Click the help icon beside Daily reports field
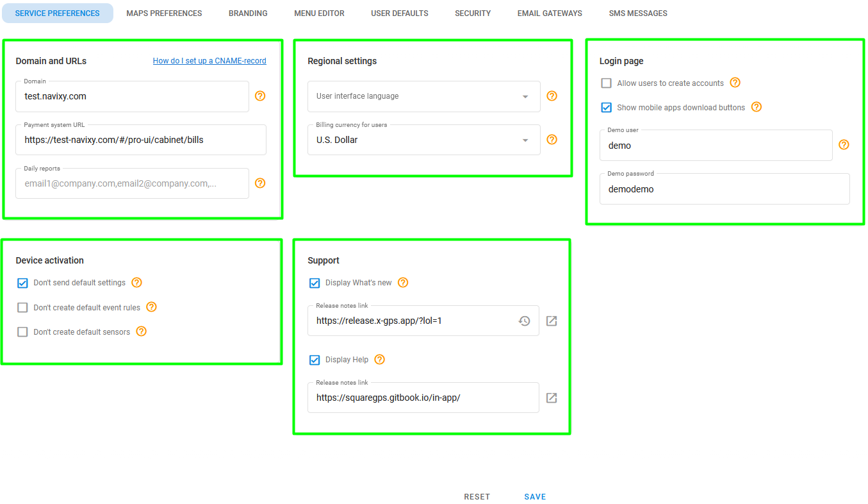Image resolution: width=868 pixels, height=504 pixels. pyautogui.click(x=260, y=183)
